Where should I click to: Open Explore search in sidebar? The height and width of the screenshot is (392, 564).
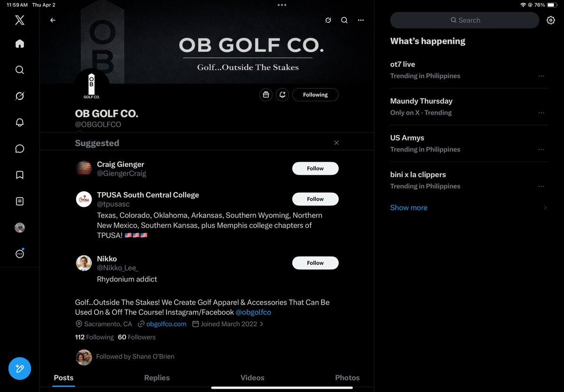tap(20, 70)
